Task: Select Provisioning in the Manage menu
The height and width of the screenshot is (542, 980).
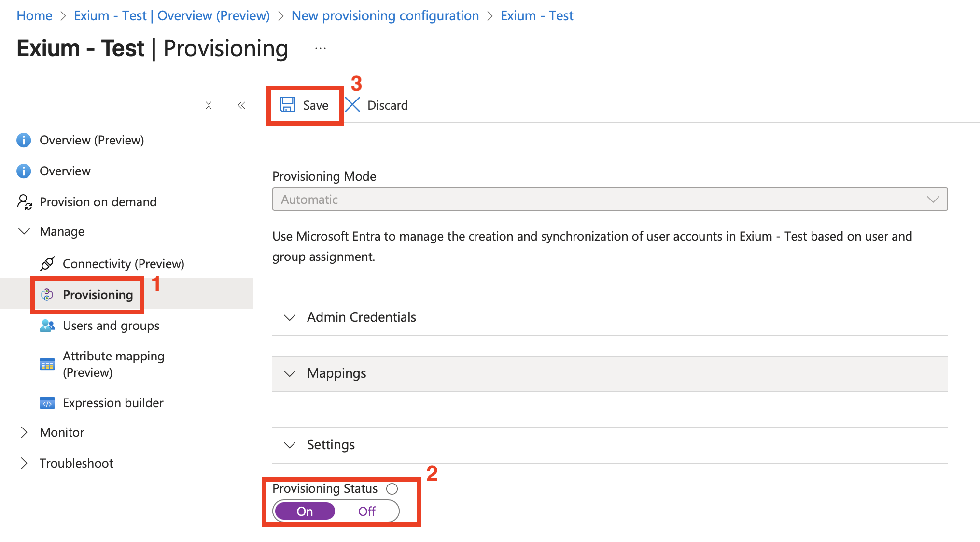Action: [x=98, y=295]
